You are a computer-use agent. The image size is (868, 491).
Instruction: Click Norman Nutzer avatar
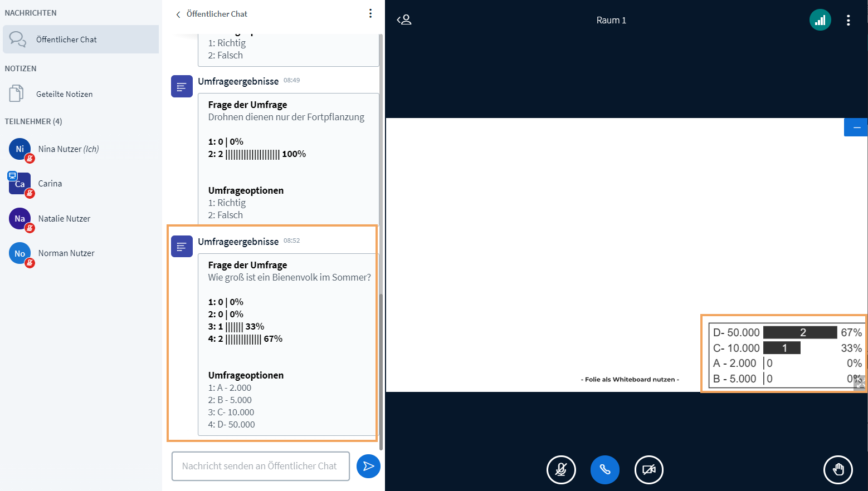click(20, 254)
